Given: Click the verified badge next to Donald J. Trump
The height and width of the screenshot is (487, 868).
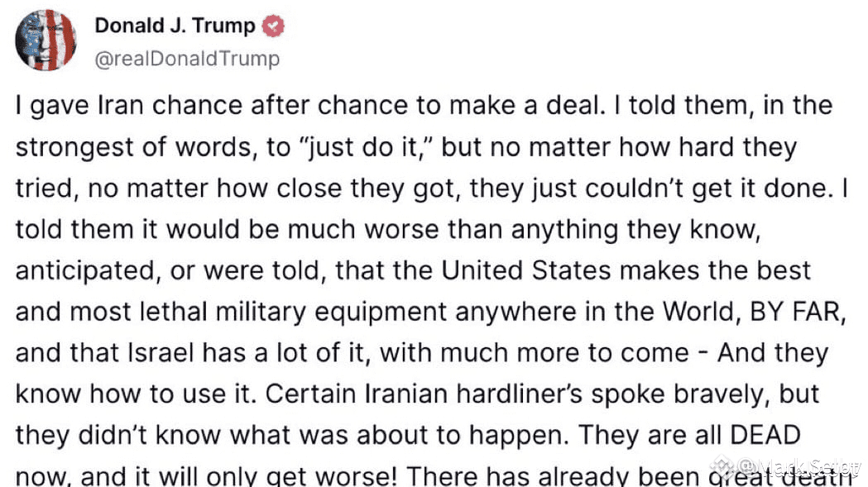Looking at the screenshot, I should pyautogui.click(x=273, y=26).
